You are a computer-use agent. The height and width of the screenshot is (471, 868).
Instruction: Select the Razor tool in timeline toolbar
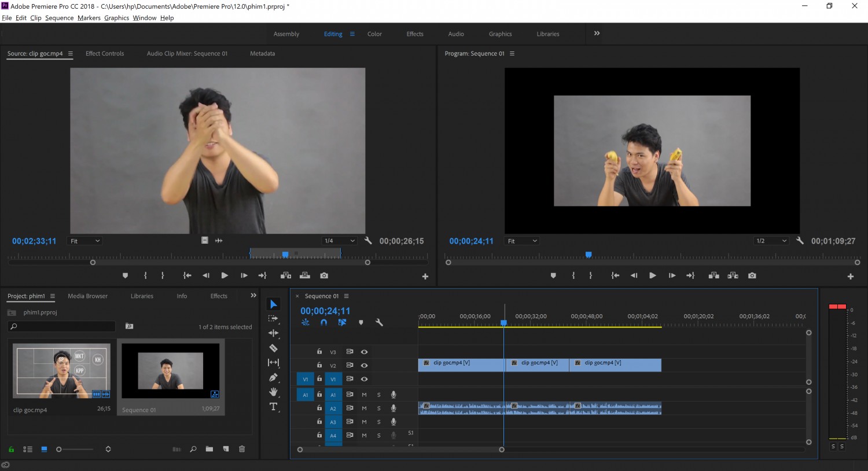click(274, 348)
